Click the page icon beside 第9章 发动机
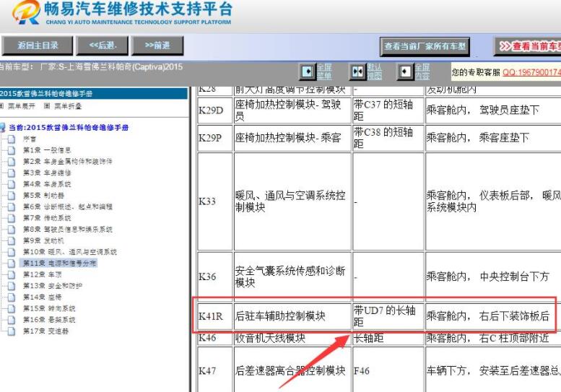This screenshot has height=392, width=561. coord(12,240)
